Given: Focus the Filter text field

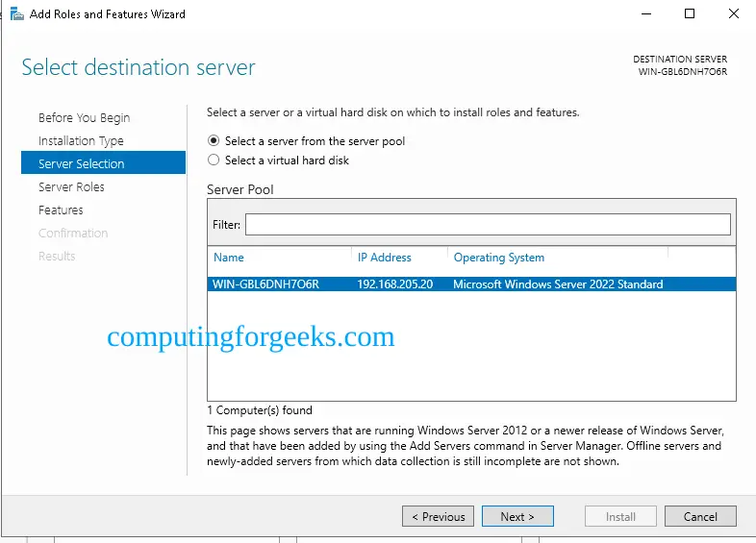Looking at the screenshot, I should [x=488, y=225].
